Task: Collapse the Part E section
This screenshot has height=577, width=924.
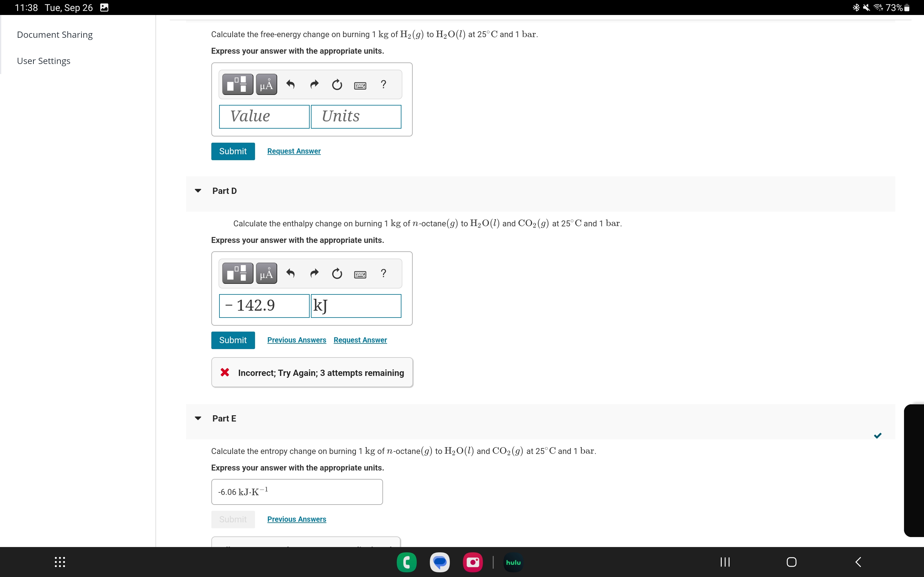Action: tap(198, 418)
